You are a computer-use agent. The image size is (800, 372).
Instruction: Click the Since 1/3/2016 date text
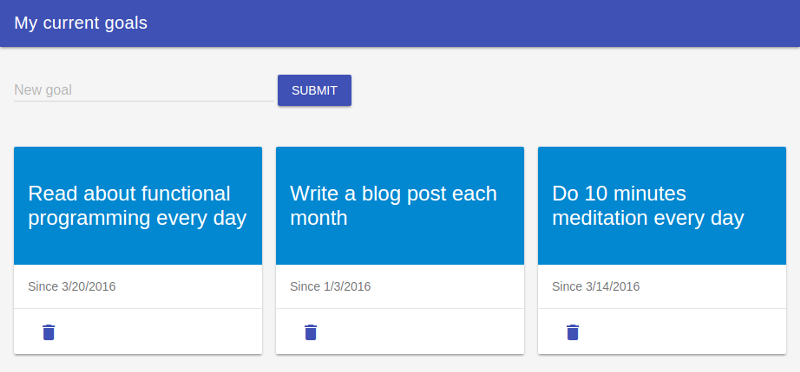tap(331, 286)
